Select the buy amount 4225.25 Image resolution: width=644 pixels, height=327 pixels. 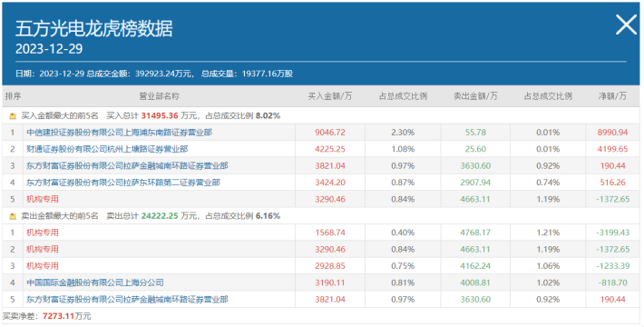(330, 149)
